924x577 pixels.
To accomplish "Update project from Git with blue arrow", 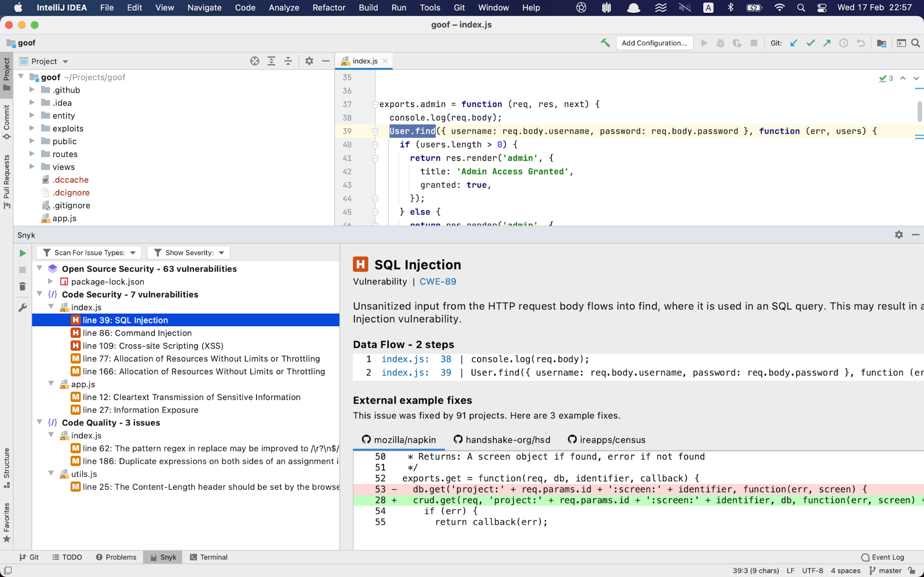I will click(794, 43).
